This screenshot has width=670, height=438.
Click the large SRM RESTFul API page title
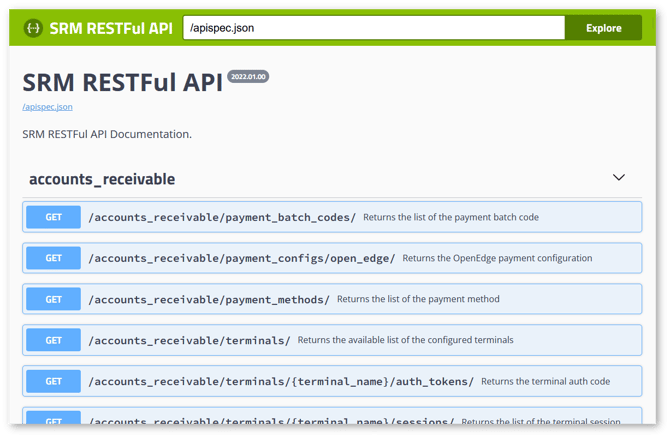click(123, 82)
